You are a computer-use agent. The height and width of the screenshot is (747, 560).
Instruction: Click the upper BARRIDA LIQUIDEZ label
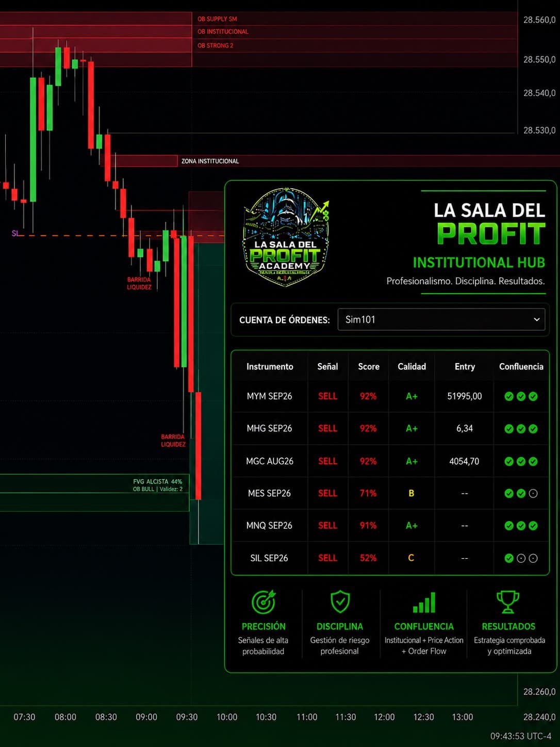(x=139, y=283)
